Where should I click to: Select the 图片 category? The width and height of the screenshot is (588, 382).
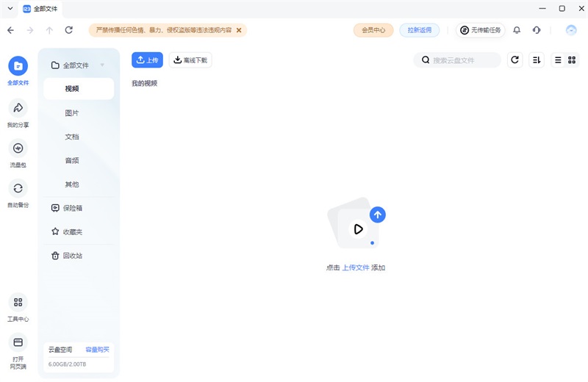click(72, 113)
